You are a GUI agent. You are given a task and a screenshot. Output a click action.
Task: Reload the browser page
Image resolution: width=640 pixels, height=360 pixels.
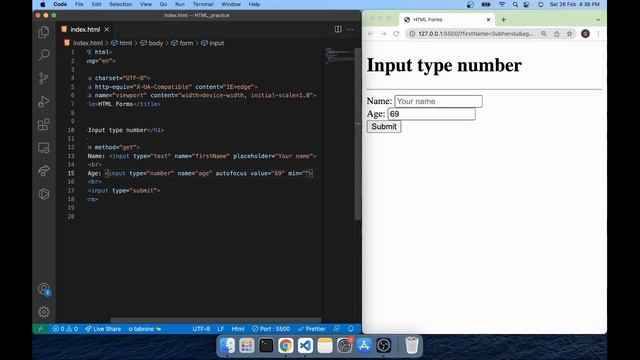(396, 34)
